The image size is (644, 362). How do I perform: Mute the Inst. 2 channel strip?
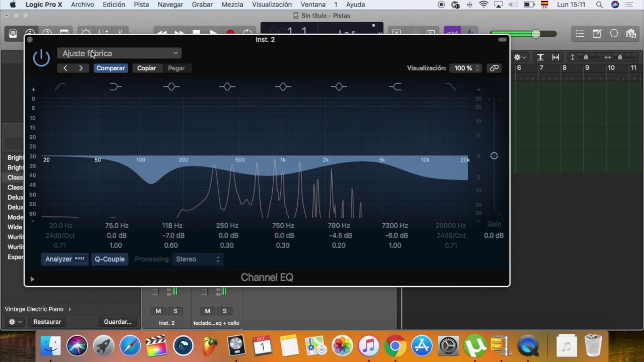point(158,311)
